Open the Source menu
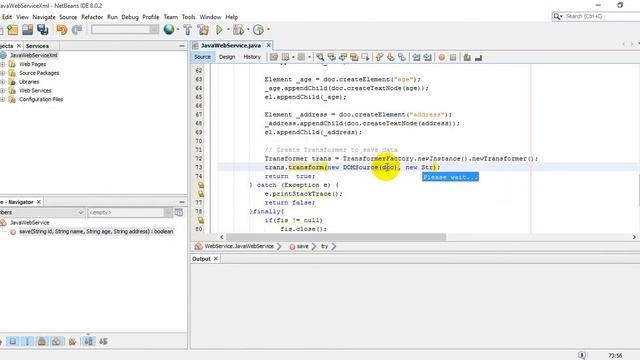This screenshot has width=640, height=360. click(x=68, y=17)
